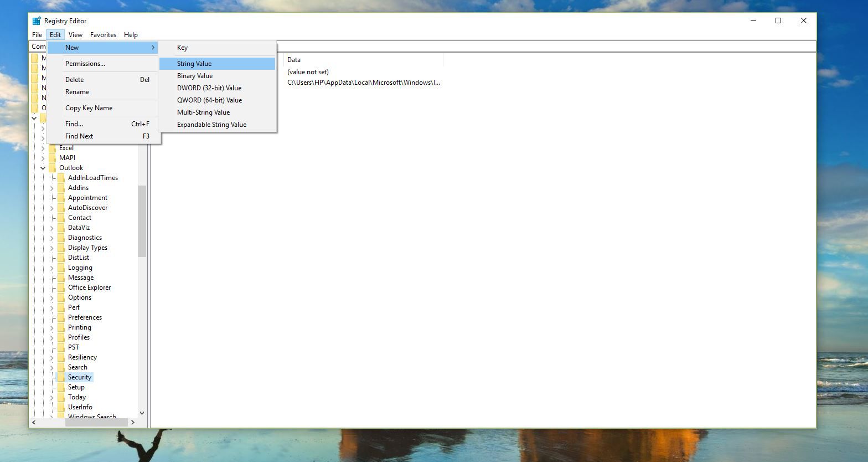868x462 pixels.
Task: Open the File menu
Action: [37, 35]
